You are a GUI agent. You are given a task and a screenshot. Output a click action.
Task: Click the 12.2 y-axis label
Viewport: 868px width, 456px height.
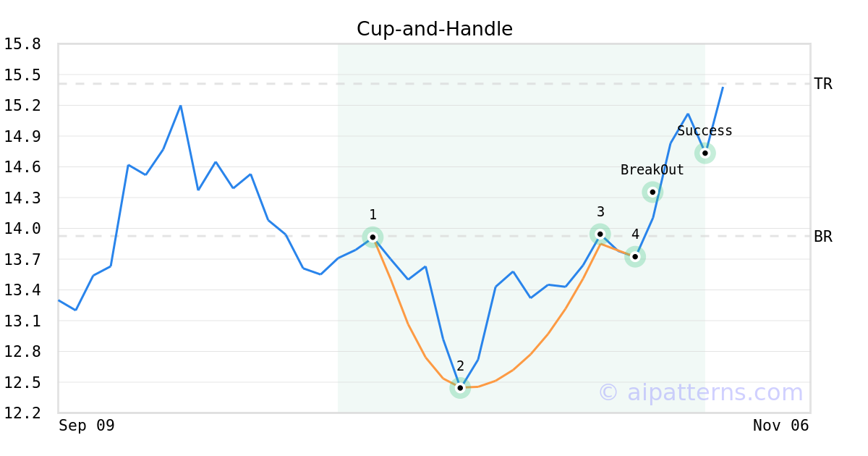[22, 413]
